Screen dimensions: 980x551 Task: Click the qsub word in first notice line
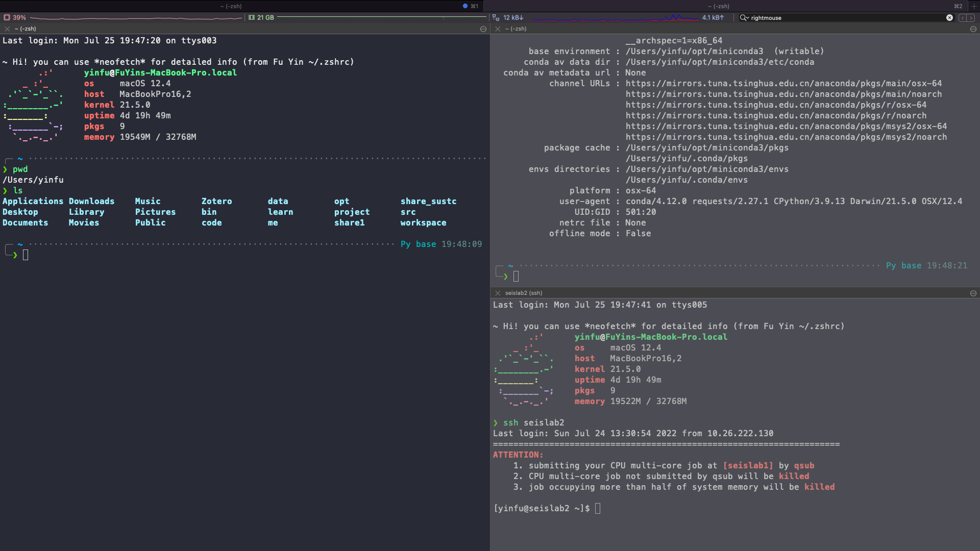804,466
